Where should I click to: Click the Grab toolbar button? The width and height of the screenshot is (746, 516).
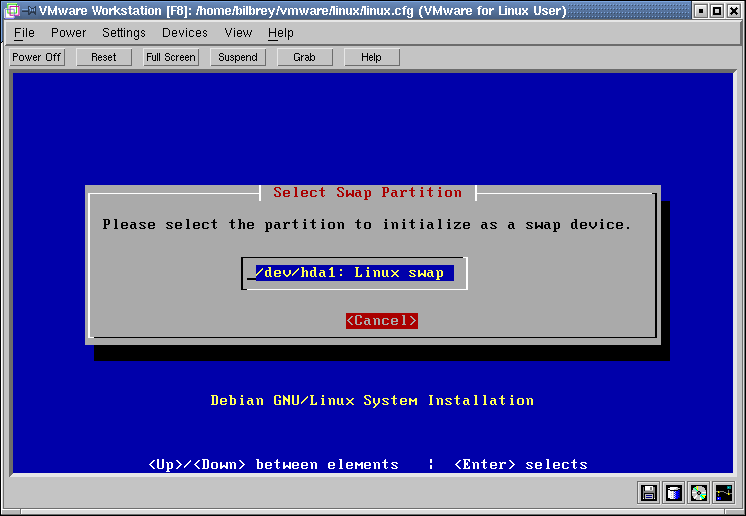coord(304,57)
